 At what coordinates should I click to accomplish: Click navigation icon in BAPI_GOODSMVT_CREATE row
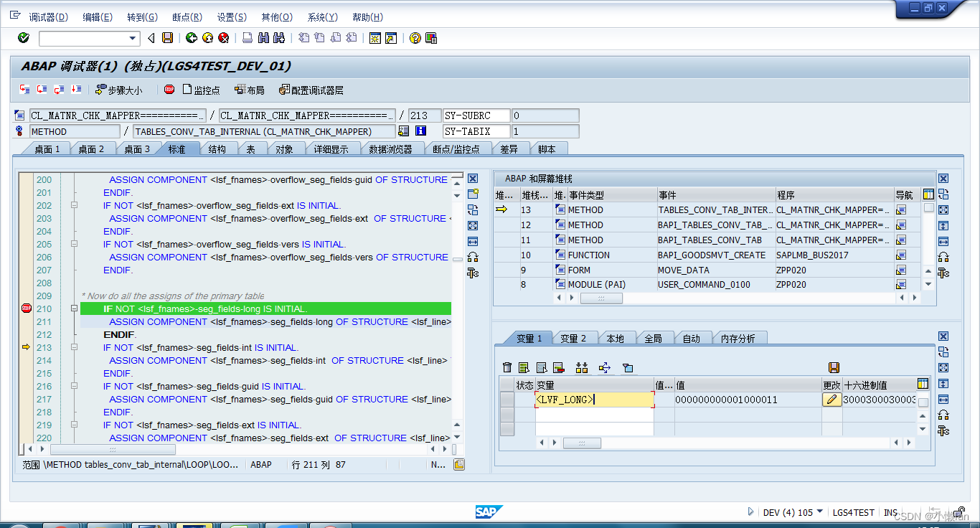[901, 255]
